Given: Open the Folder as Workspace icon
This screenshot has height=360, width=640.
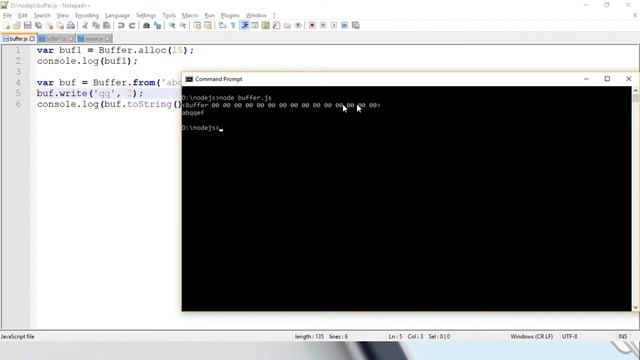Looking at the screenshot, I should tap(287, 25).
